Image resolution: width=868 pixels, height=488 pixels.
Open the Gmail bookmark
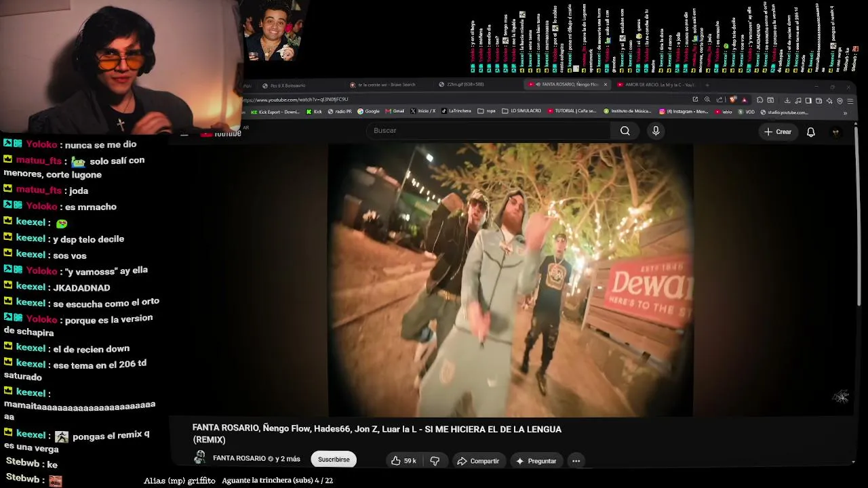[395, 111]
